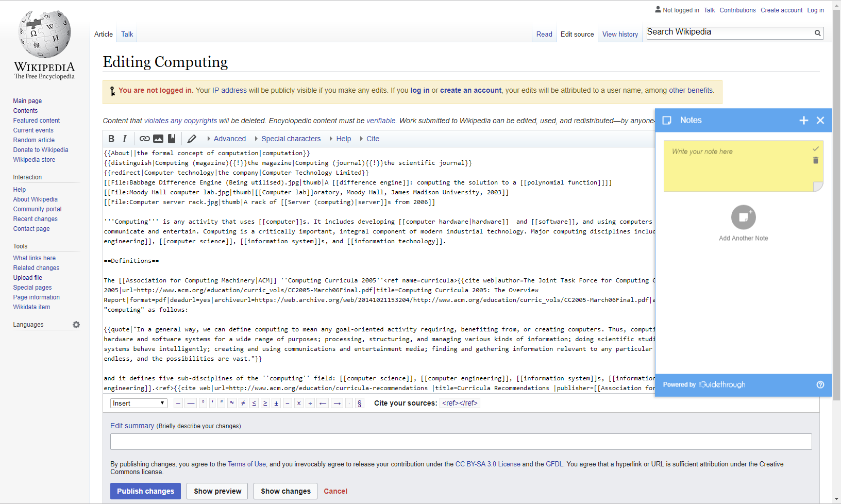Insert the right arrow symbol →
This screenshot has height=504, width=841.
337,403
